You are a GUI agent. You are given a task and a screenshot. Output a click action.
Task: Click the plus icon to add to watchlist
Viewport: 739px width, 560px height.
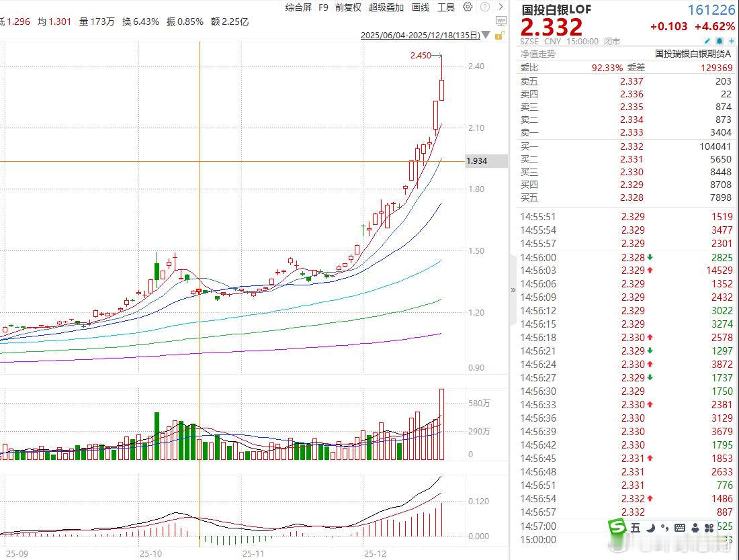(732, 40)
